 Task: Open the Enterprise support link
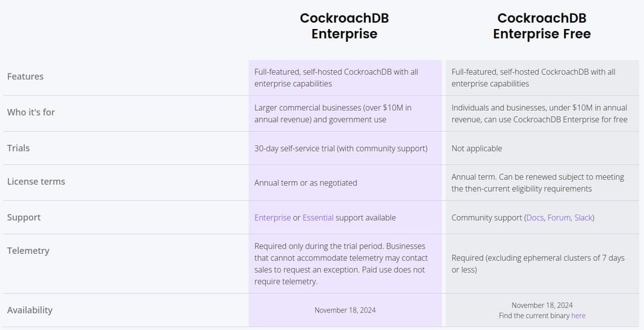272,218
